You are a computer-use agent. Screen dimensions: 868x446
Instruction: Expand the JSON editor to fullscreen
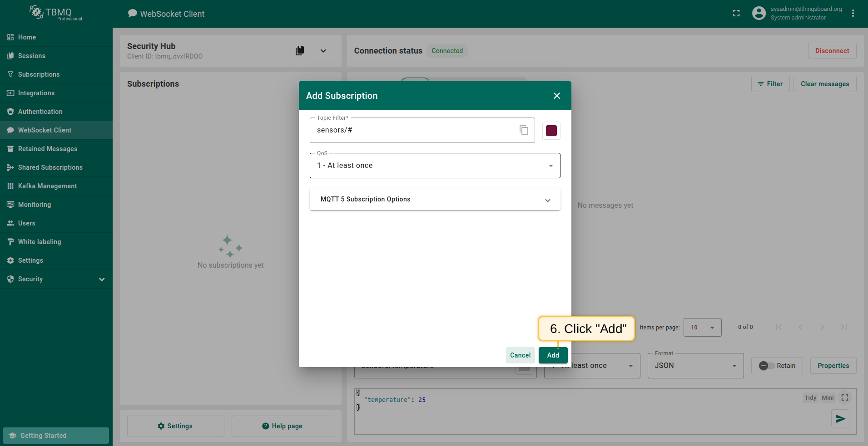(844, 397)
